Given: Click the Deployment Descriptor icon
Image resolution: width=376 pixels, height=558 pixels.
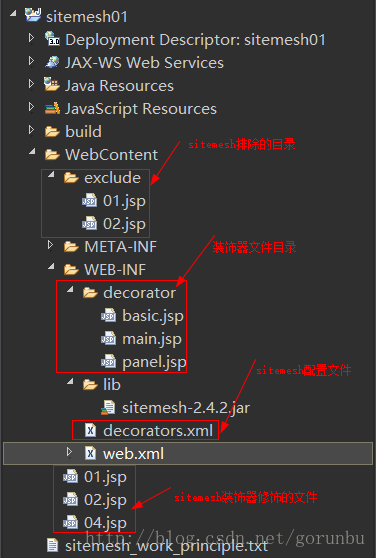Looking at the screenshot, I should [52, 38].
